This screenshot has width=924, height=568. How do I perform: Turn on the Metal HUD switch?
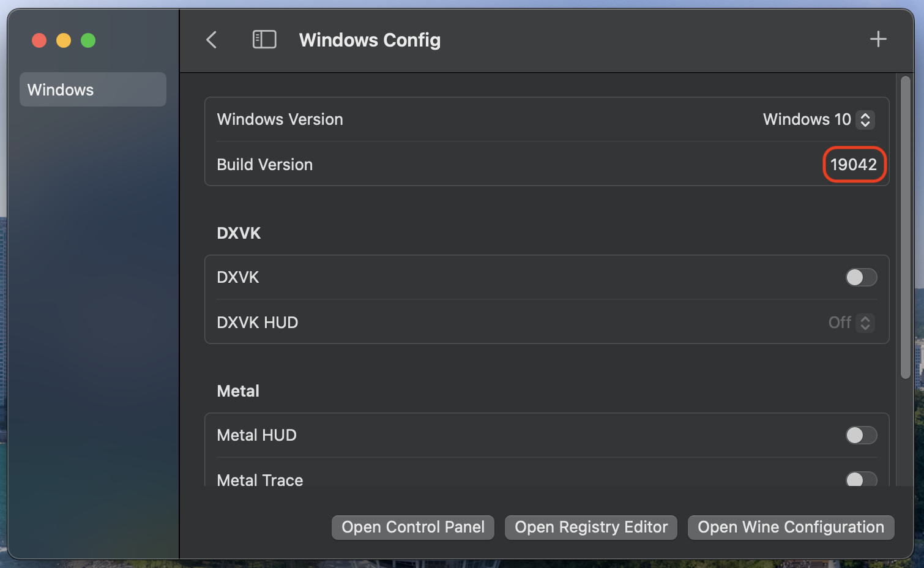(861, 435)
